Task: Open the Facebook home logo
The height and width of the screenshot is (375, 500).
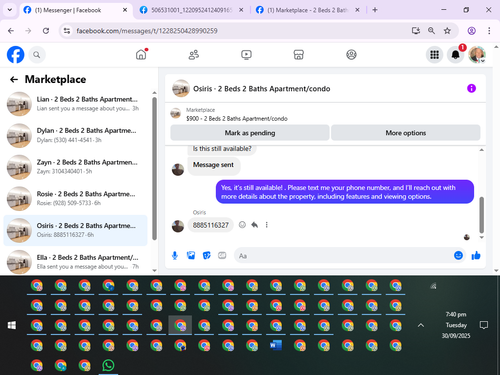Action: 16,55
